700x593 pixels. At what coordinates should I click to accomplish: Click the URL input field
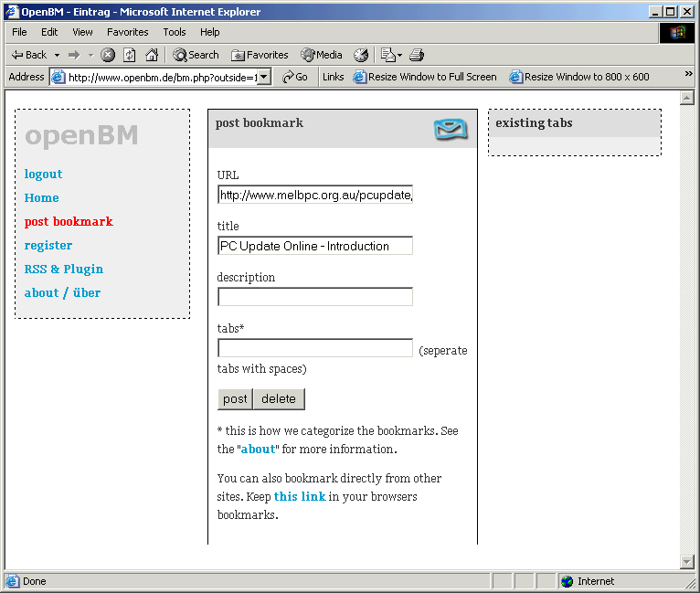coord(315,195)
